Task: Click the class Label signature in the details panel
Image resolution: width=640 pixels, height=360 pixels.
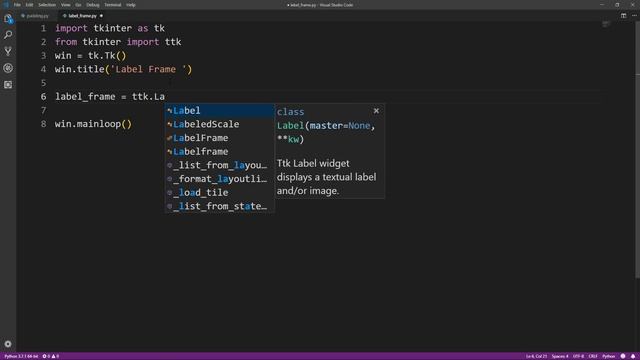Action: tap(326, 125)
